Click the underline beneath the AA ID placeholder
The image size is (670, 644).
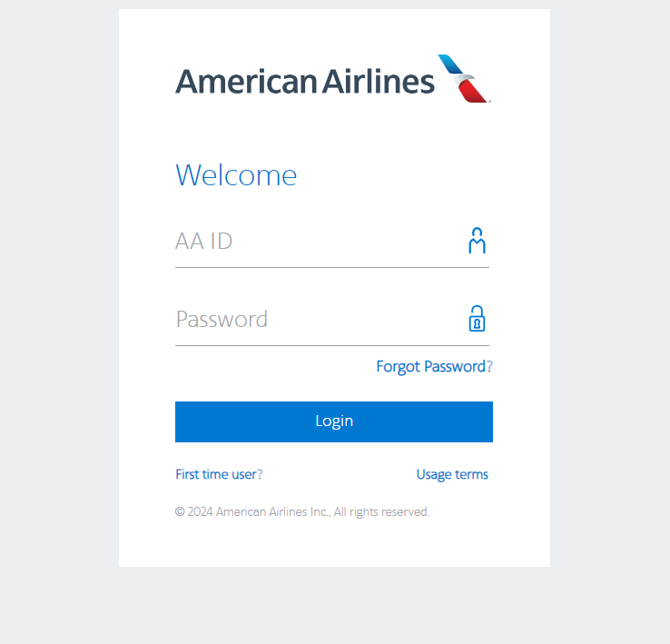click(x=332, y=268)
